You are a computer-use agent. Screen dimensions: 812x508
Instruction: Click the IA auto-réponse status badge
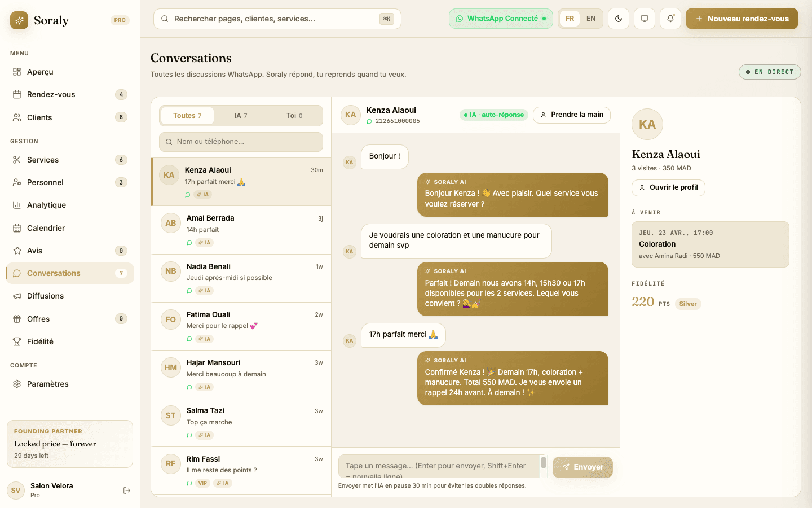[x=494, y=115]
